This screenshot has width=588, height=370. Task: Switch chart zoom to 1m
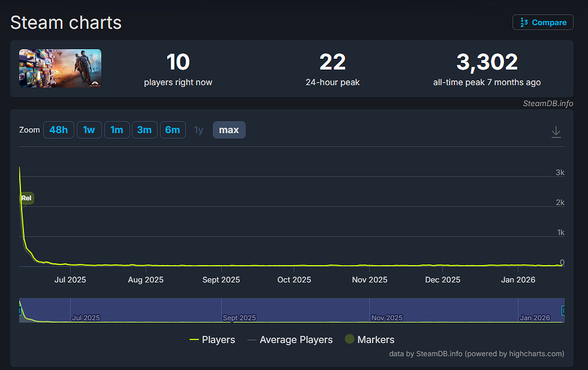pyautogui.click(x=117, y=130)
